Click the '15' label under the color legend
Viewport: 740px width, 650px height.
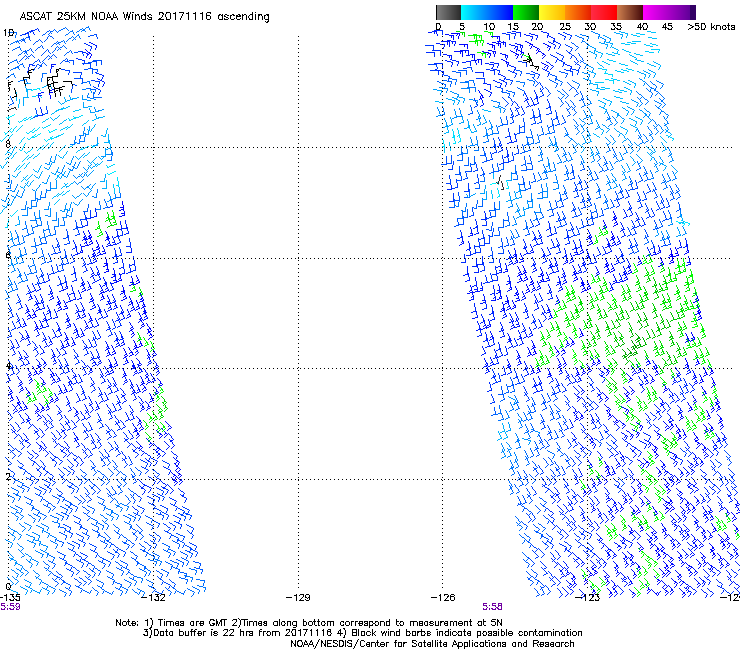(x=513, y=27)
